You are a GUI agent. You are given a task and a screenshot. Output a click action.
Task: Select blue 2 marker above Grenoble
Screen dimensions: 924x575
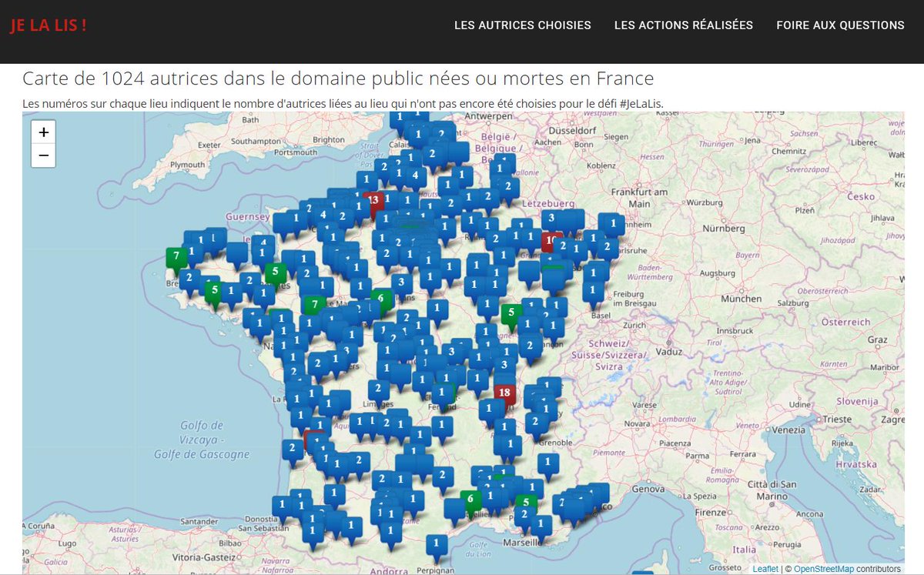[535, 424]
